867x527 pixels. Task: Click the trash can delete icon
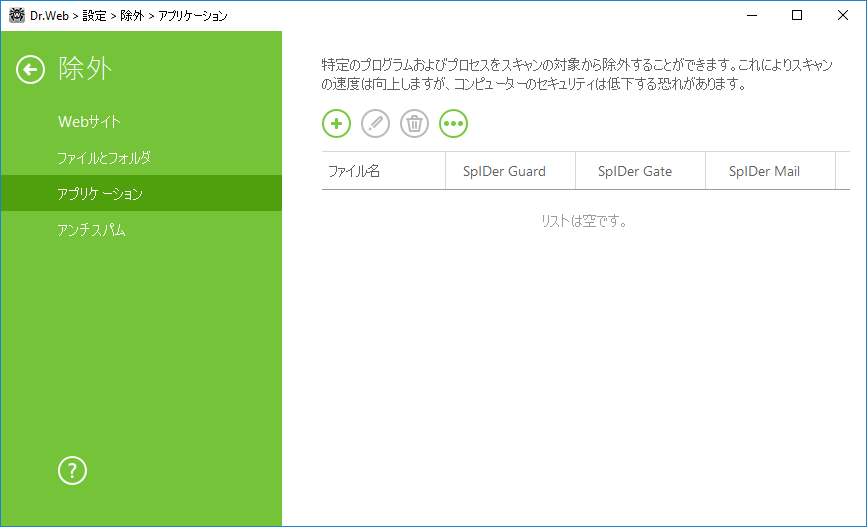click(x=414, y=123)
